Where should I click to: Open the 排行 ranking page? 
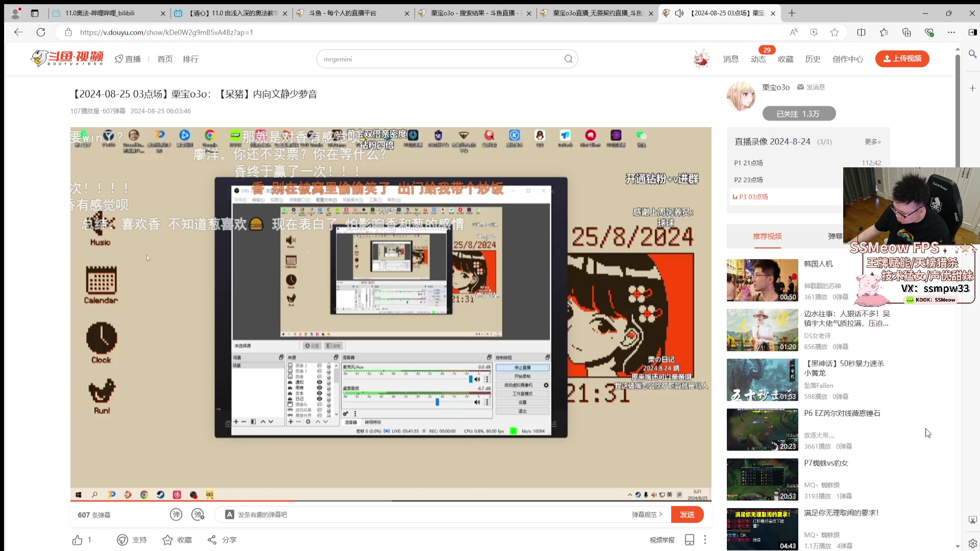click(x=190, y=59)
